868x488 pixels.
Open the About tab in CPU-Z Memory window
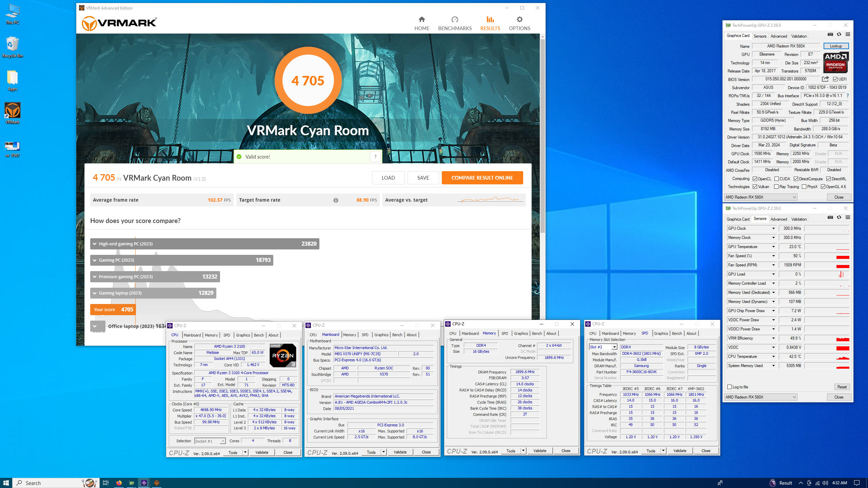tap(551, 333)
